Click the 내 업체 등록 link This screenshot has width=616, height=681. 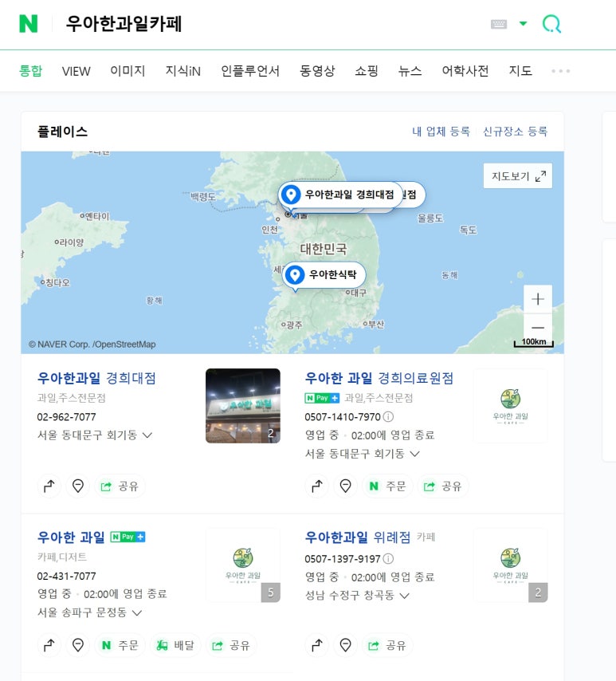point(441,132)
